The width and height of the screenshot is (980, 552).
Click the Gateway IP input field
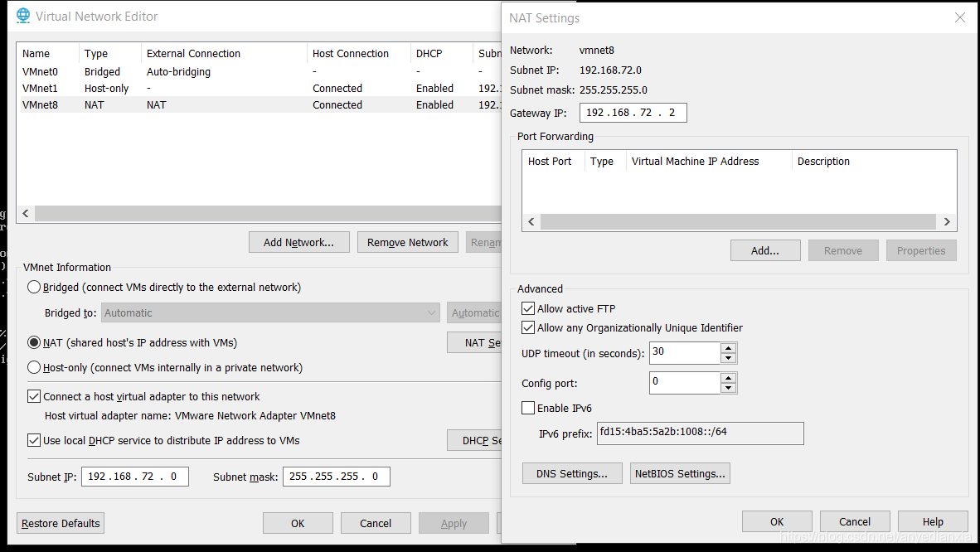(633, 113)
